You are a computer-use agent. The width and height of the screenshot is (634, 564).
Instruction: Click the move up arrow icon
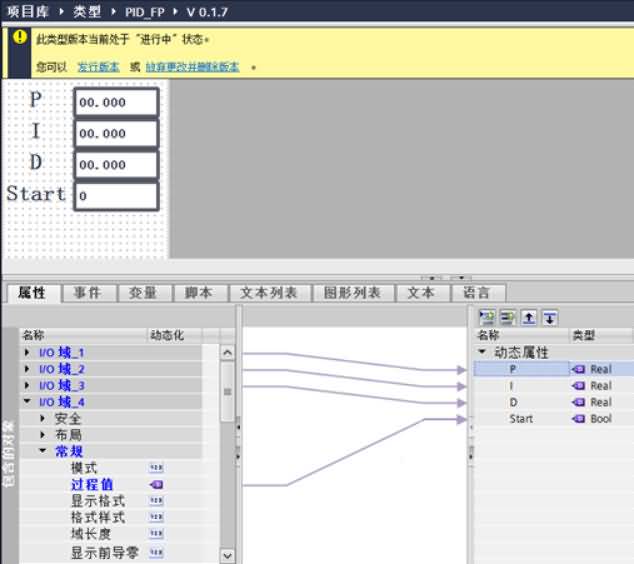point(529,318)
